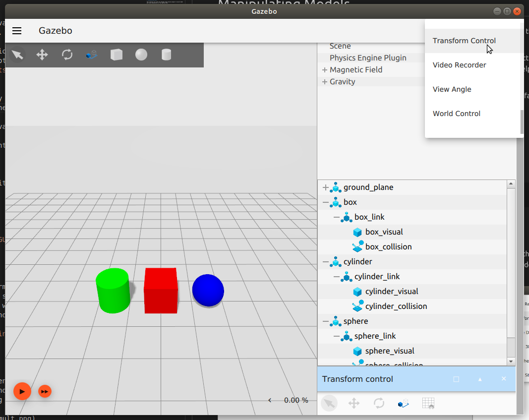Click the plugin menu scrollbar thumb

click(522, 122)
